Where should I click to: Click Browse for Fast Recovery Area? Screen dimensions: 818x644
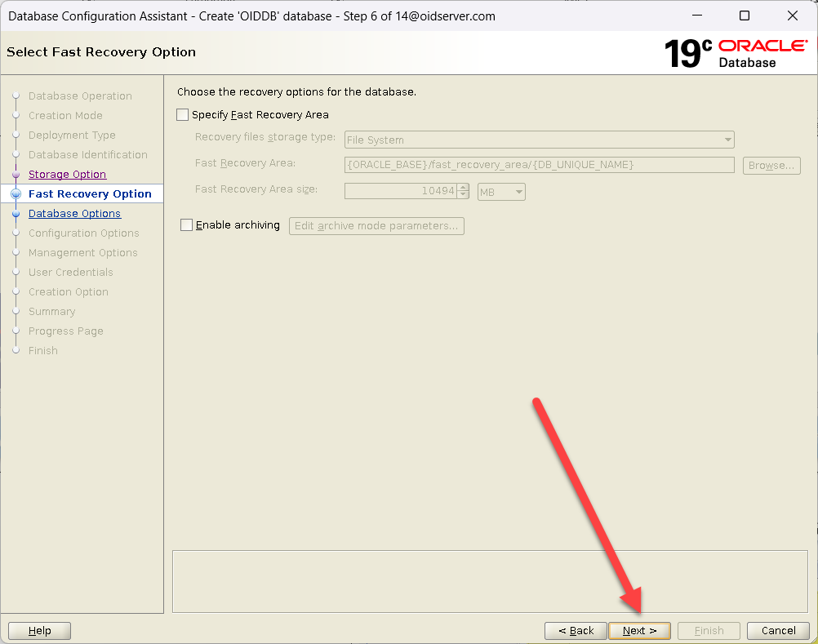pos(771,166)
